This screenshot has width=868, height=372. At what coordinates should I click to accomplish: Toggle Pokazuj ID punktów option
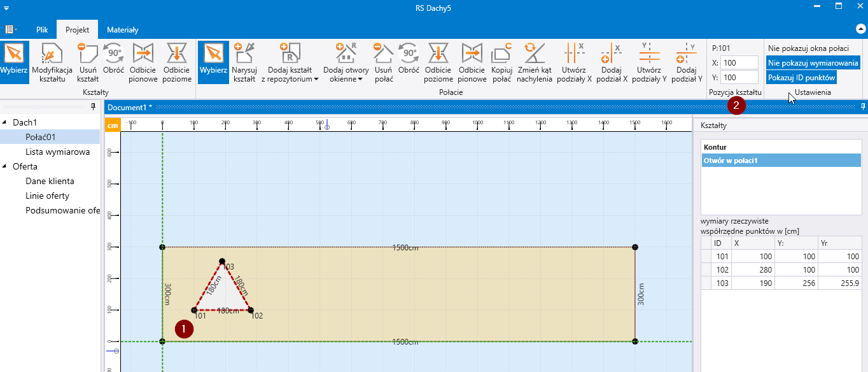[801, 77]
